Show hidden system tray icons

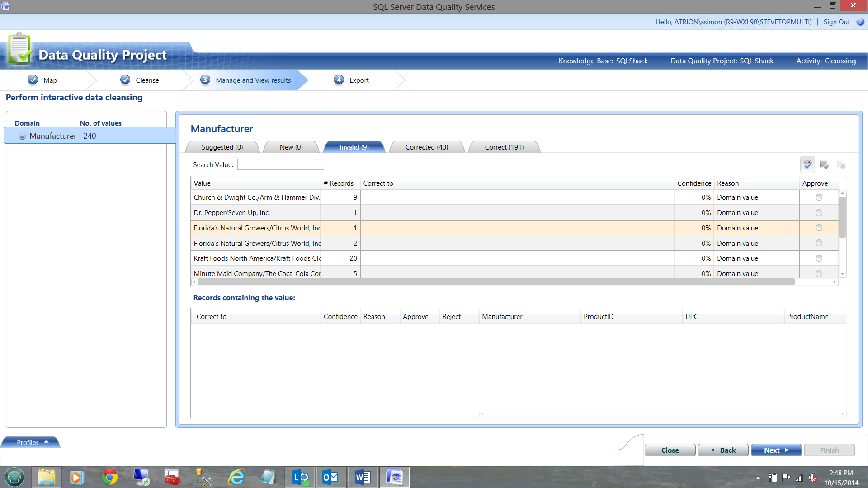[x=758, y=478]
